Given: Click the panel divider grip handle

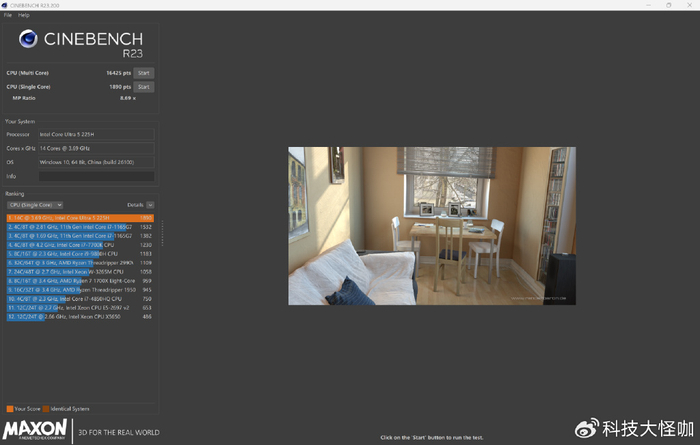Looking at the screenshot, I should coord(162,233).
